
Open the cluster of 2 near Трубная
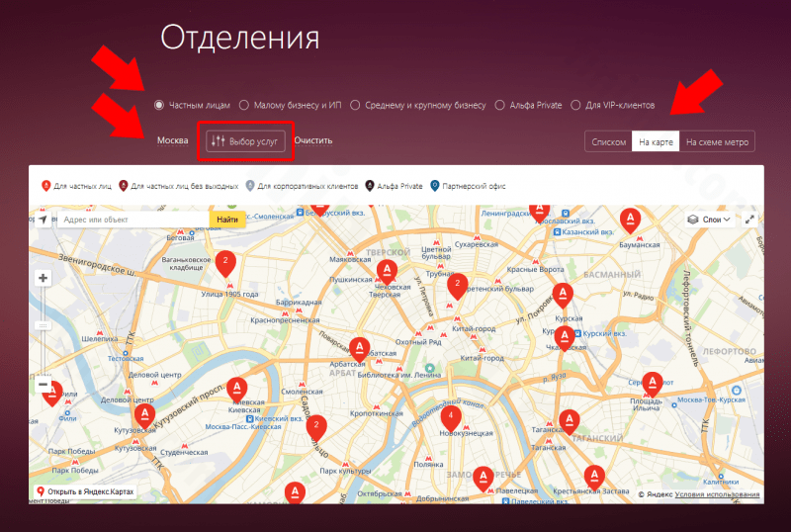tap(458, 286)
